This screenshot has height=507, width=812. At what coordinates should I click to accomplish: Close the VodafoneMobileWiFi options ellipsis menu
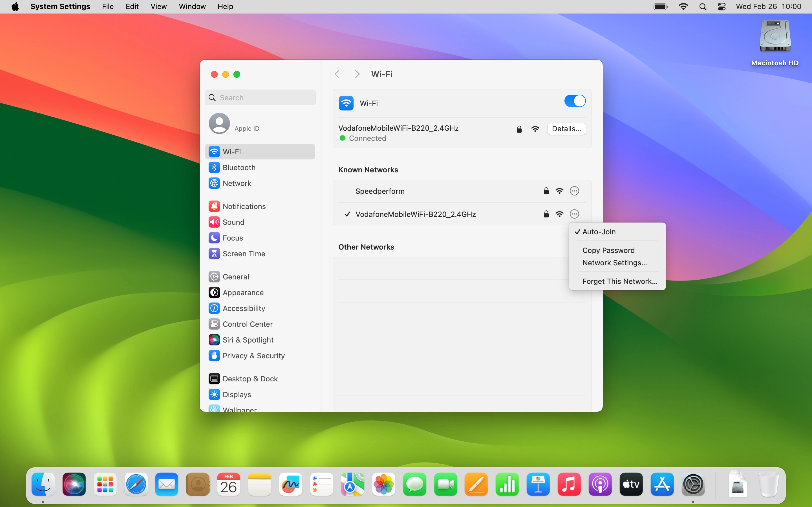pos(574,214)
